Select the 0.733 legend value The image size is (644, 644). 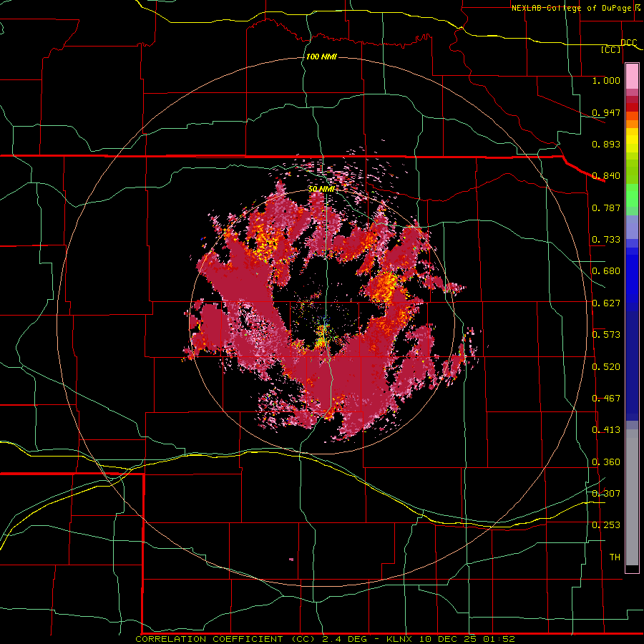pos(606,240)
